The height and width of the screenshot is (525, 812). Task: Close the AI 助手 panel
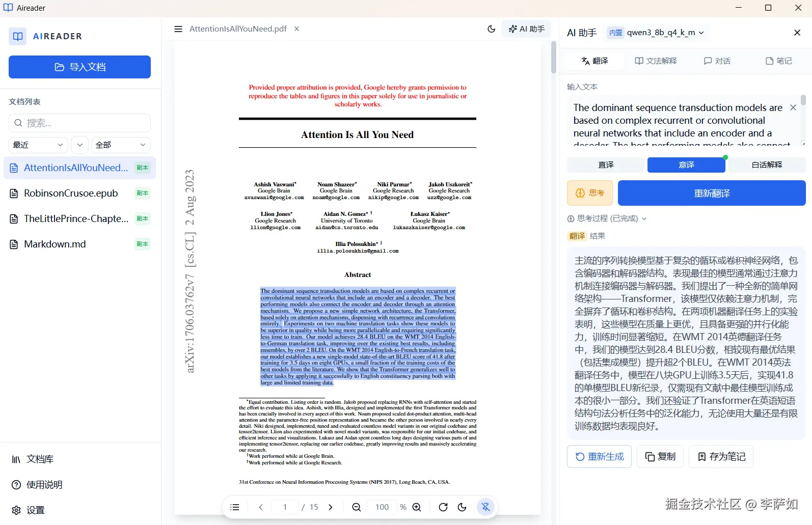pyautogui.click(x=797, y=33)
